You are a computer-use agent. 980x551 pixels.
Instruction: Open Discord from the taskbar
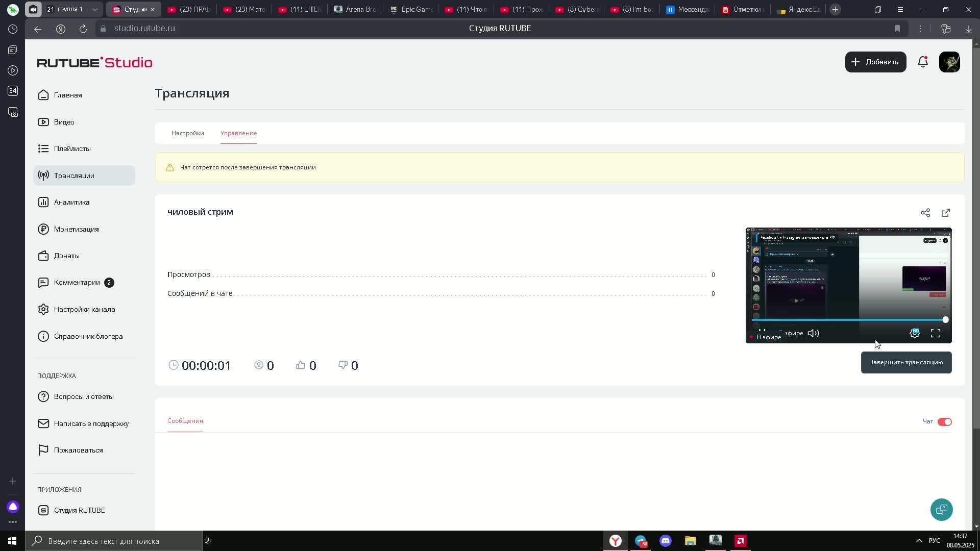click(665, 541)
